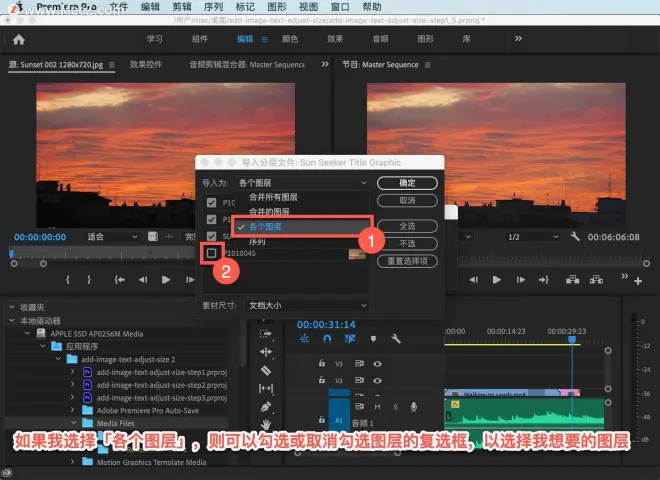Image resolution: width=660 pixels, height=480 pixels.
Task: Toggle lock on track V3
Action: (322, 363)
